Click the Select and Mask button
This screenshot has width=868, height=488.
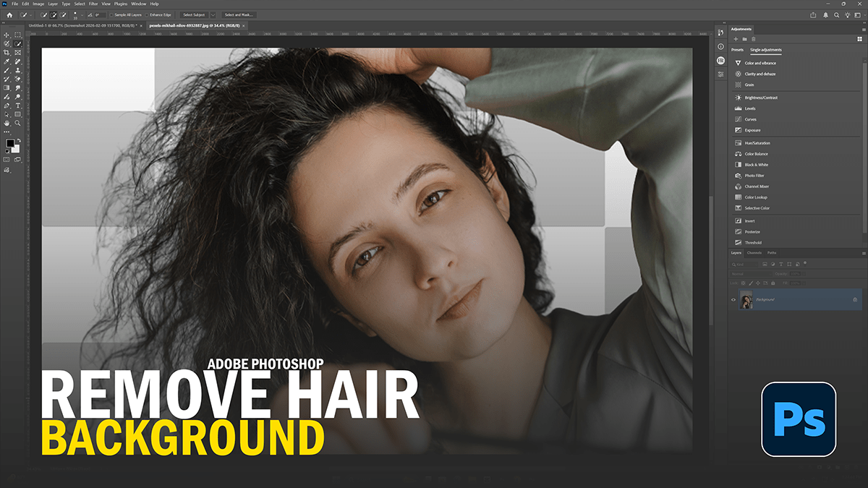coord(239,14)
